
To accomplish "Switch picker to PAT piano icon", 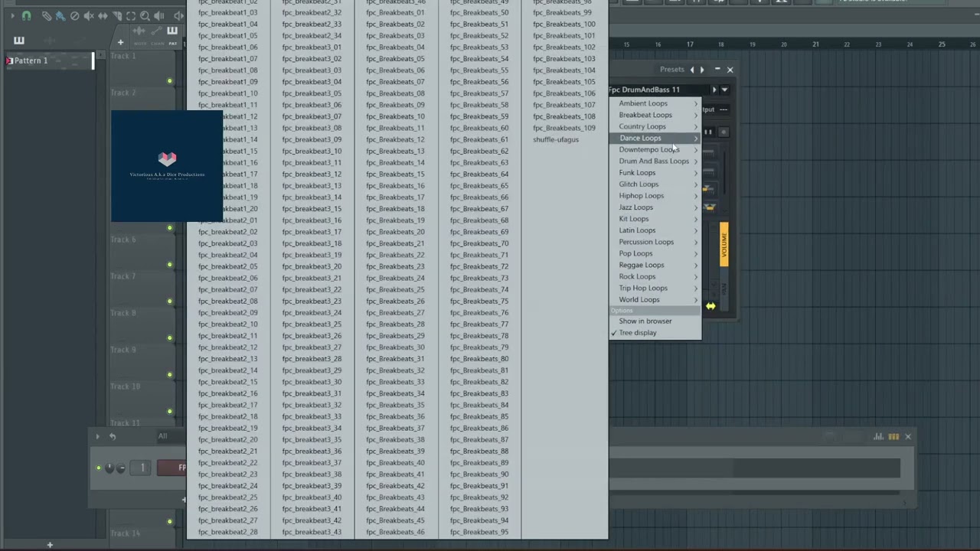I will coord(172,31).
